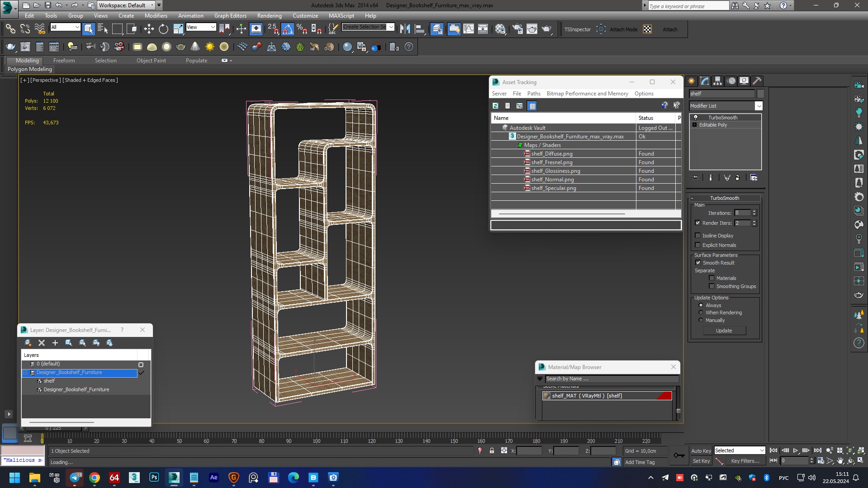Click the Select Object tool

[x=89, y=29]
